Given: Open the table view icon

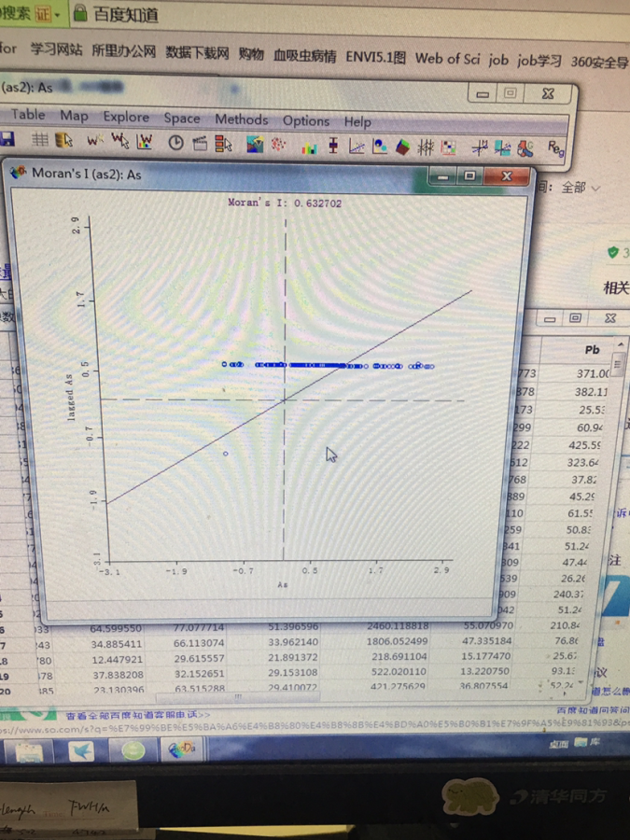Looking at the screenshot, I should coord(39,140).
